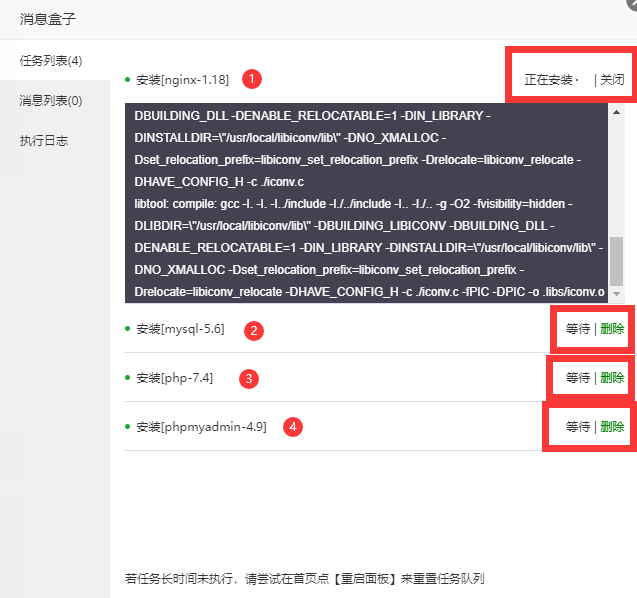Delete the phpmyadmin-4.9 install task

(x=612, y=426)
